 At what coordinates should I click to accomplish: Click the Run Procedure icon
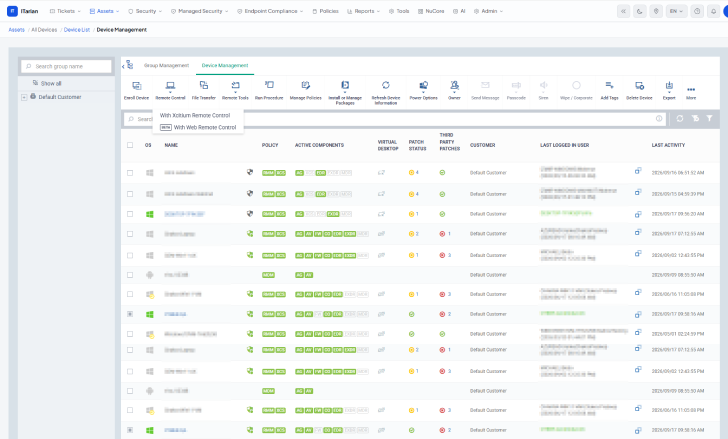point(269,85)
